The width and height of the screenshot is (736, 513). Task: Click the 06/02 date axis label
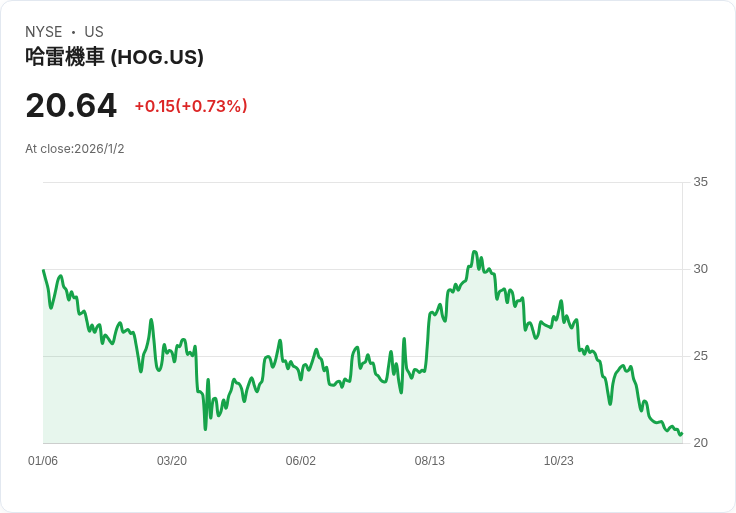[300, 461]
